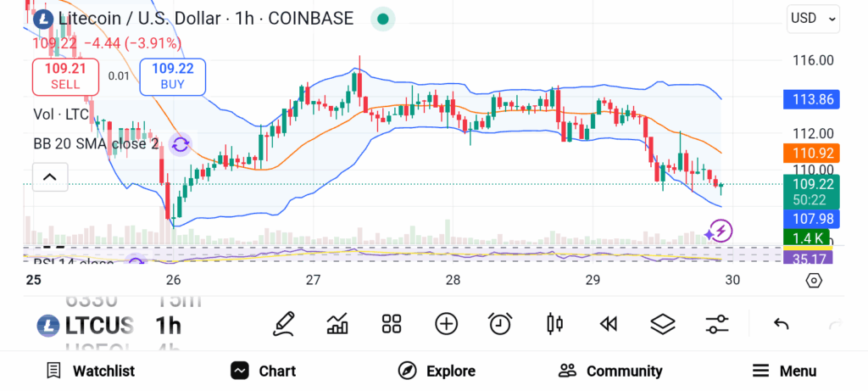The height and width of the screenshot is (391, 868).
Task: Open the Community tab
Action: pos(610,371)
